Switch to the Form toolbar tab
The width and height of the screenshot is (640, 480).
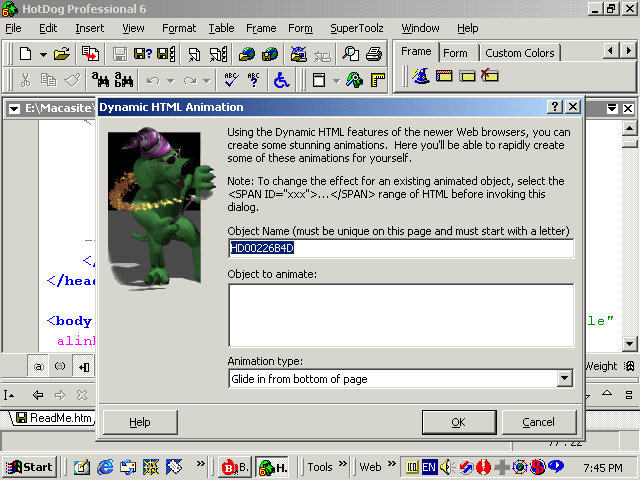pos(455,53)
